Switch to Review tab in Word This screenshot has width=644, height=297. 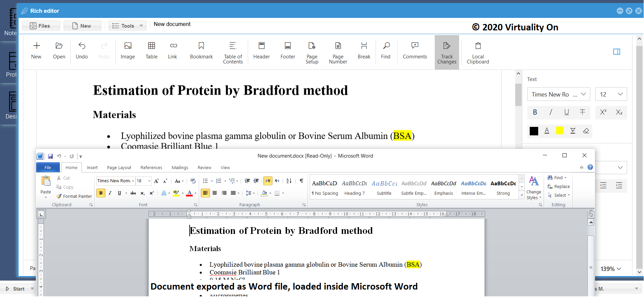204,168
